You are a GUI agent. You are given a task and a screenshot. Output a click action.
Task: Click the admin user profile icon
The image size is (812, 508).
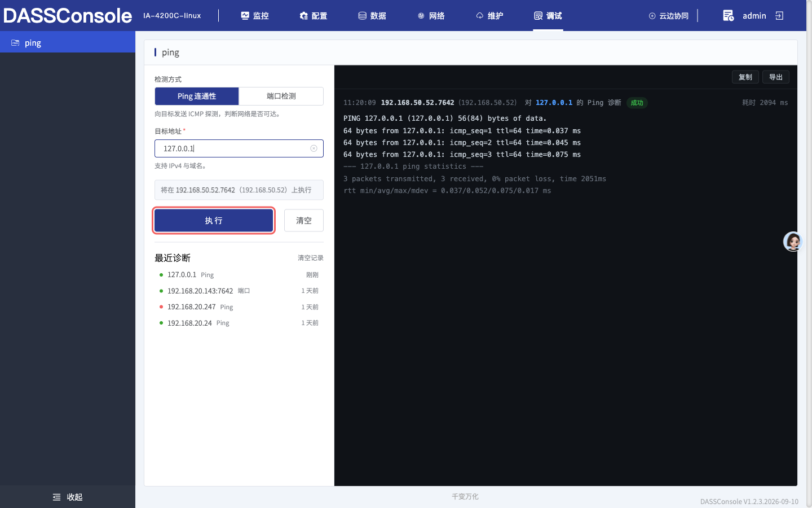(x=729, y=16)
